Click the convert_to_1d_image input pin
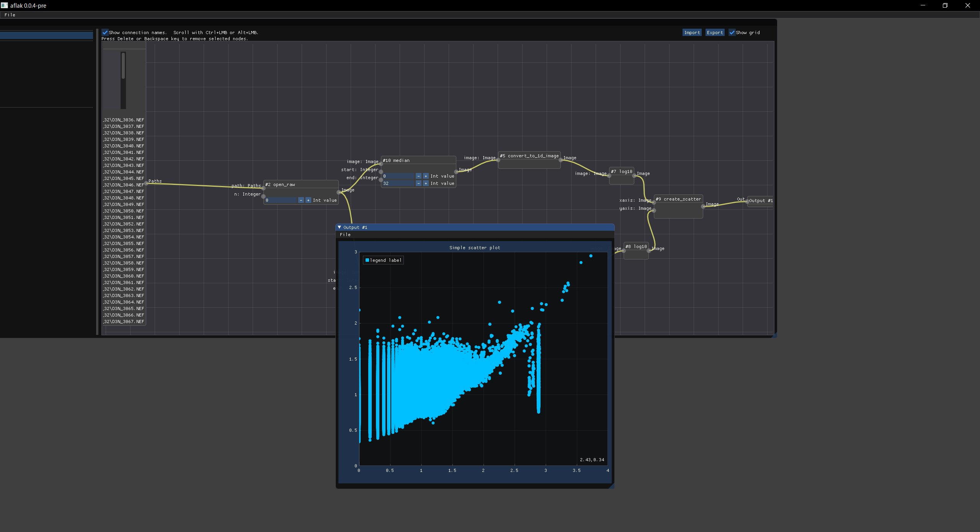 point(498,160)
